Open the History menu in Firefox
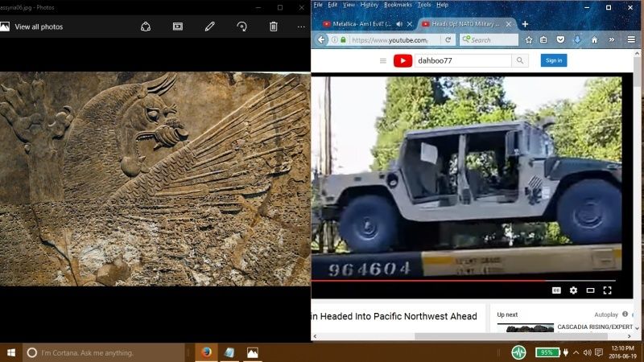Screen dimensions: 644x362 pyautogui.click(x=369, y=5)
